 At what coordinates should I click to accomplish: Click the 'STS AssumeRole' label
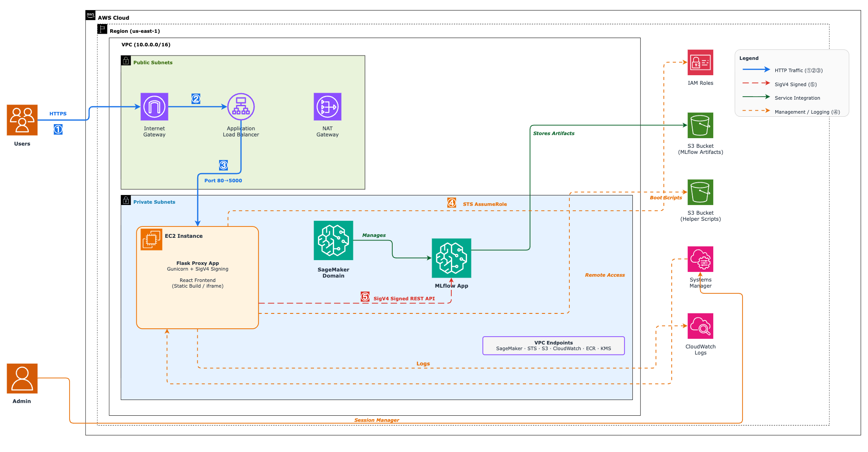(485, 204)
